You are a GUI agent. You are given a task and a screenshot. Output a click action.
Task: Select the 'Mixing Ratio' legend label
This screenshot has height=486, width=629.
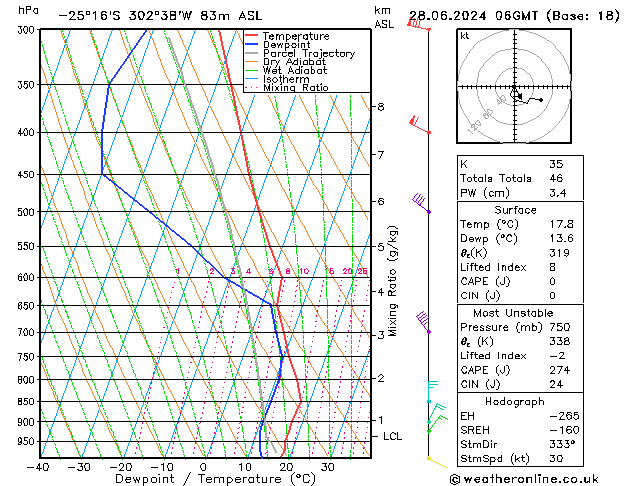point(296,87)
